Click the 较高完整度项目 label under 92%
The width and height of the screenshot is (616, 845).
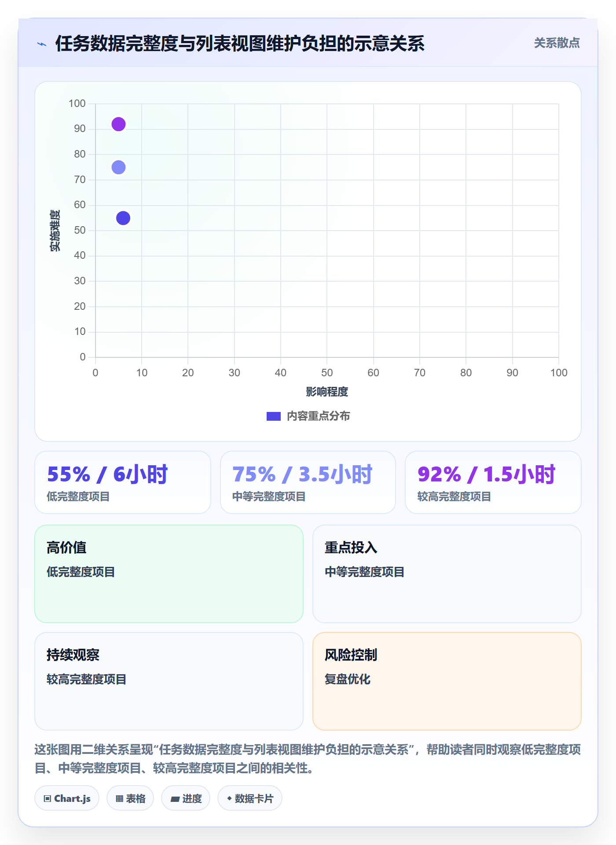(x=454, y=497)
